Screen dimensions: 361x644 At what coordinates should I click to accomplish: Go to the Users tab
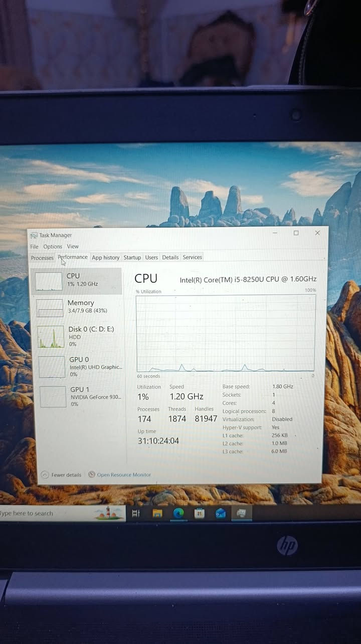click(x=151, y=257)
